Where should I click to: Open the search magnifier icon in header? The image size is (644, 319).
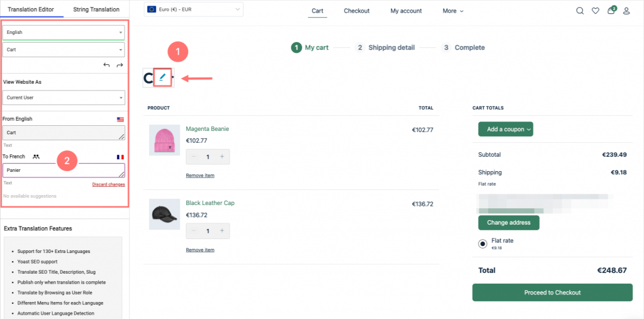pyautogui.click(x=580, y=11)
